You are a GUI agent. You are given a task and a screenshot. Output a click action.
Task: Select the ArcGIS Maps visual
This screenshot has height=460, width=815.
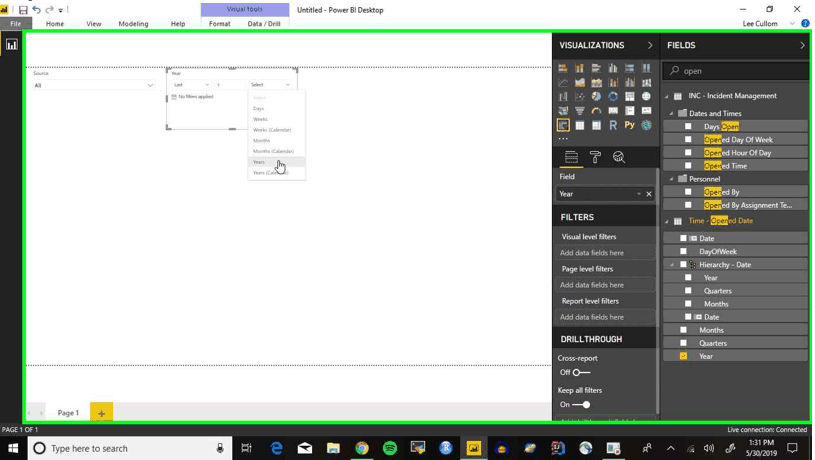click(647, 125)
